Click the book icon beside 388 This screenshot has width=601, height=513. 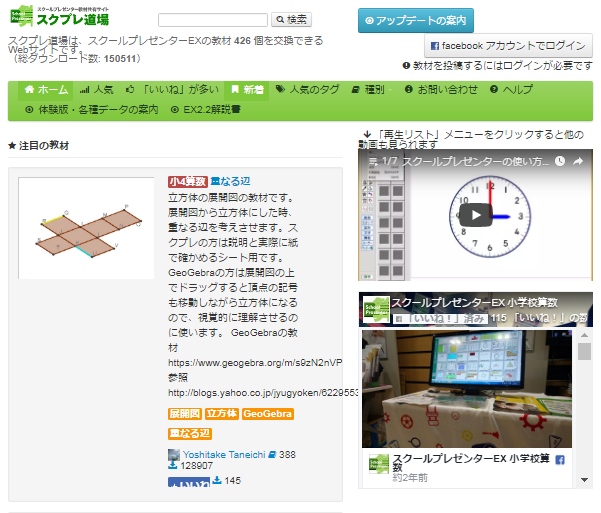coord(272,455)
